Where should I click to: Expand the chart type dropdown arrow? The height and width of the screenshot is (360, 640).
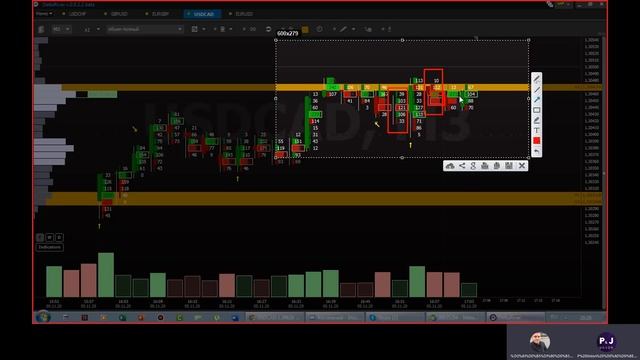(204, 29)
